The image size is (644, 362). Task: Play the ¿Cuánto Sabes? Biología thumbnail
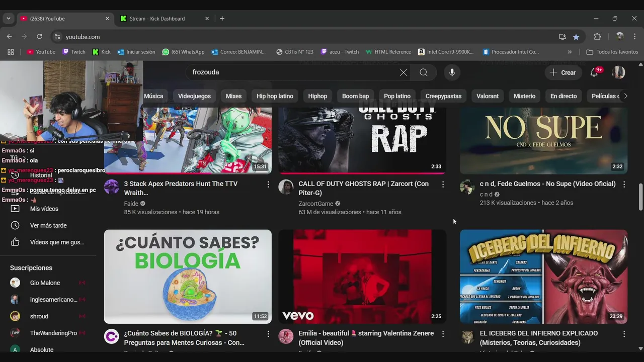(x=188, y=277)
